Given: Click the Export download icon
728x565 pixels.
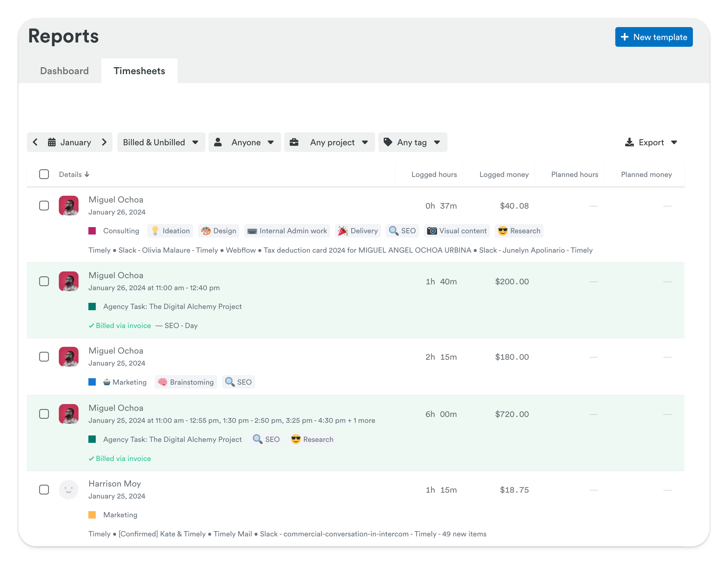Looking at the screenshot, I should pos(629,142).
